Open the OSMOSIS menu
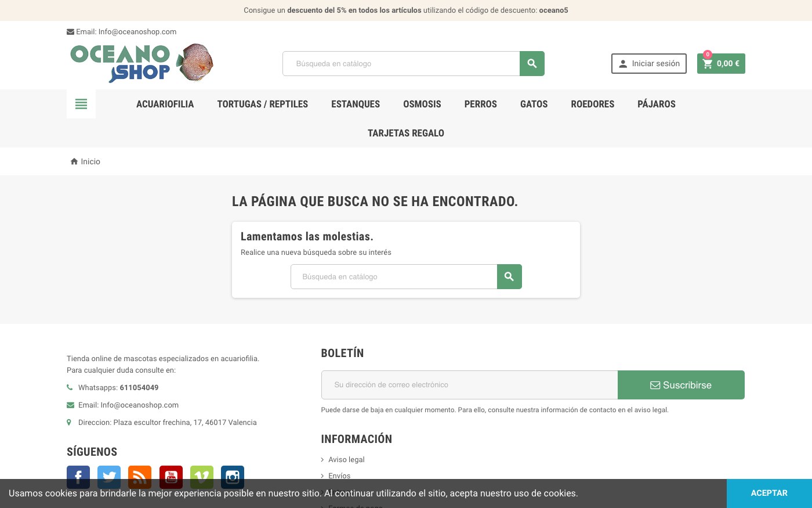Screen dimensions: 812x508 (422, 104)
